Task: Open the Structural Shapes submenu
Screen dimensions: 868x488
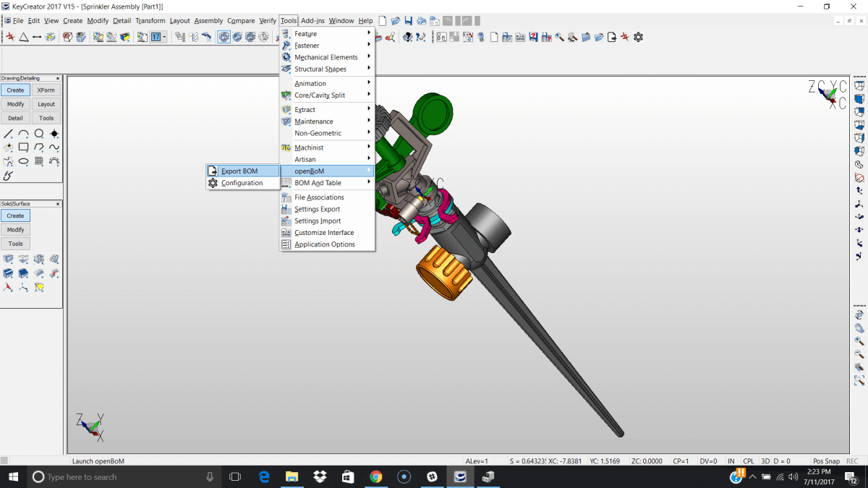Action: (x=327, y=69)
